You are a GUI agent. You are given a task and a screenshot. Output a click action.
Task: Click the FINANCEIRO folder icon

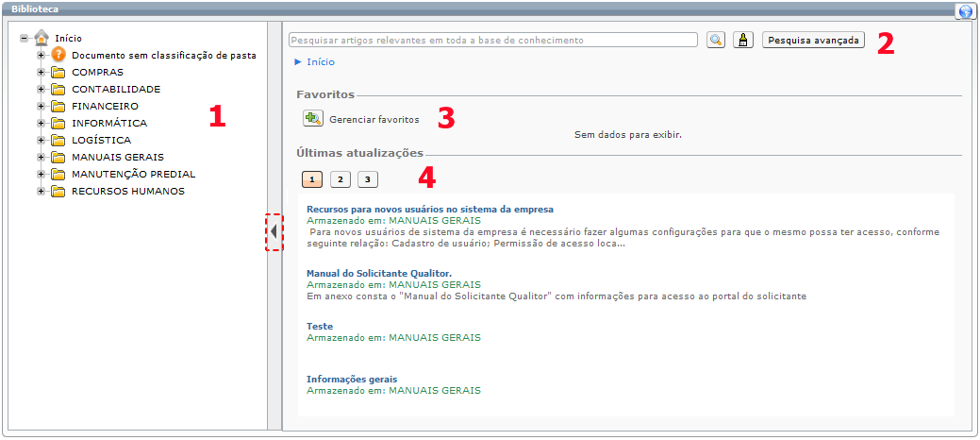[x=58, y=106]
